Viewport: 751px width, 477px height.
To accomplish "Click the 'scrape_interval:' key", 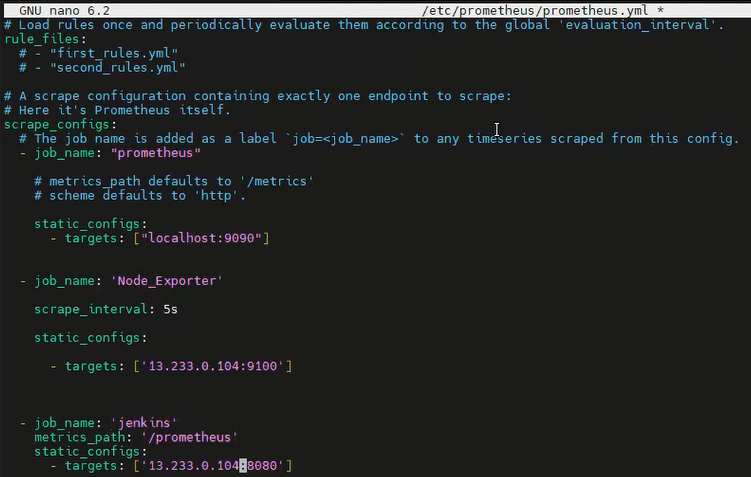I will (x=94, y=309).
